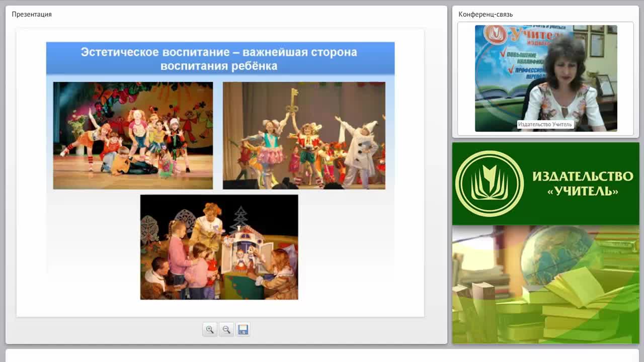Select the Презентация panel header
Screen dimensions: 644x362
[x=32, y=14]
